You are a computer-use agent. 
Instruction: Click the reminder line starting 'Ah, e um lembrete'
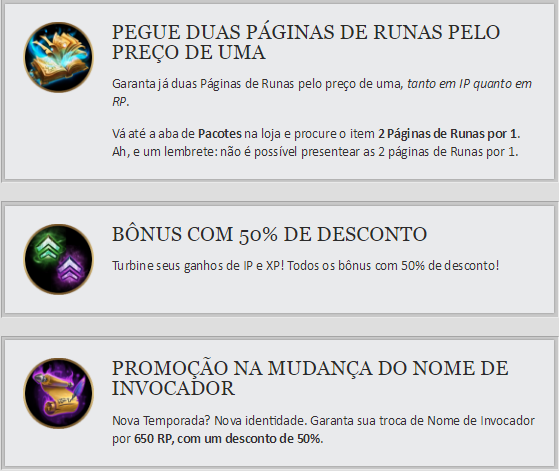tap(315, 152)
